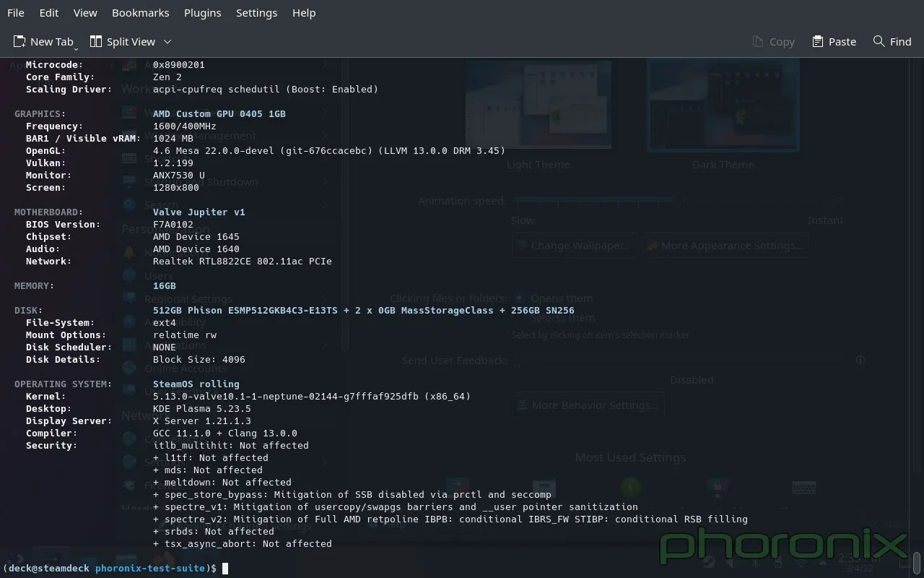Click the '0x8900201' microcode value
The image size is (924, 578).
(179, 65)
